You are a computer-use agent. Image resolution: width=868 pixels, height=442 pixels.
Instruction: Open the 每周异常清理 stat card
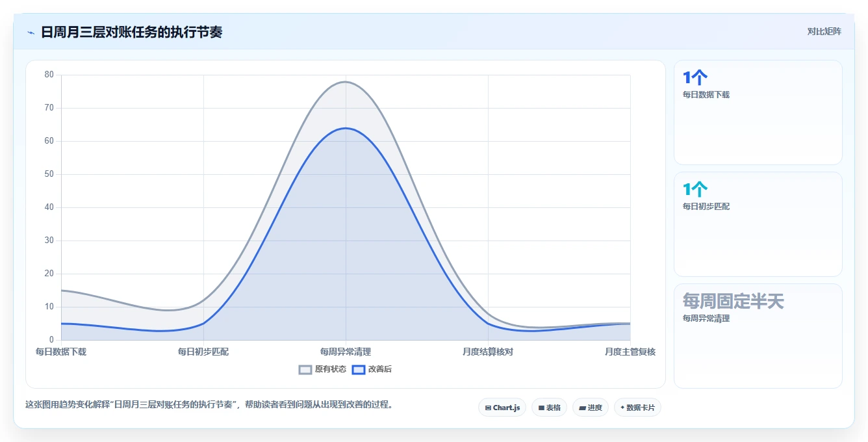coord(758,336)
